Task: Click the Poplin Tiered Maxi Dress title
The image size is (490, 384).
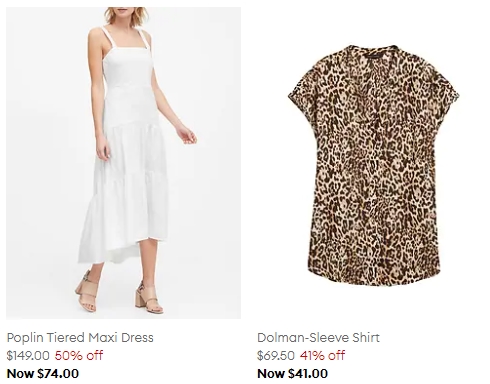Action: (x=80, y=337)
